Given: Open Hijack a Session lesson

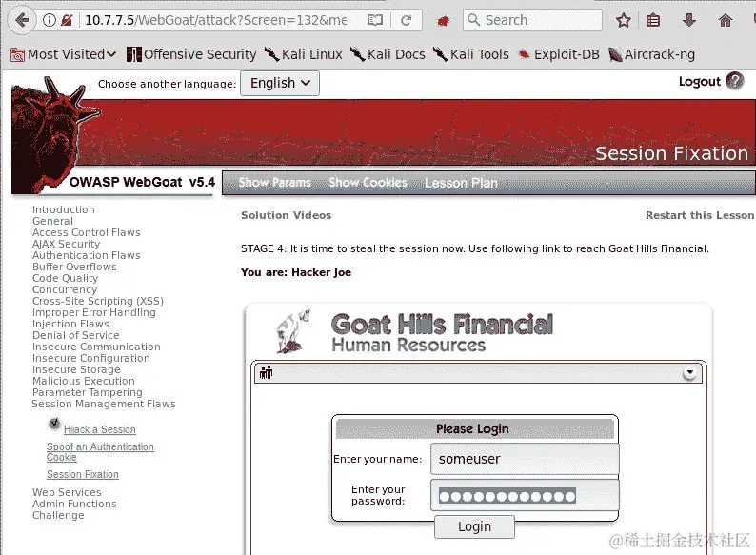Looking at the screenshot, I should tap(100, 429).
